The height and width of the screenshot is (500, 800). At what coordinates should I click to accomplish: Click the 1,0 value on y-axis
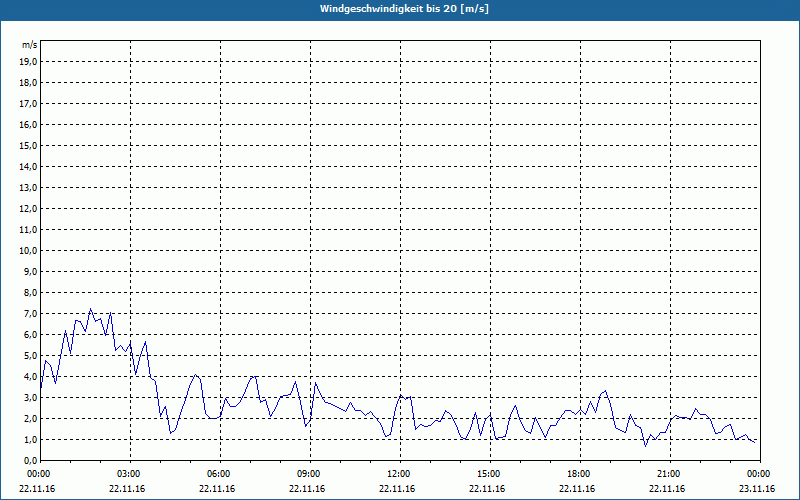30,440
